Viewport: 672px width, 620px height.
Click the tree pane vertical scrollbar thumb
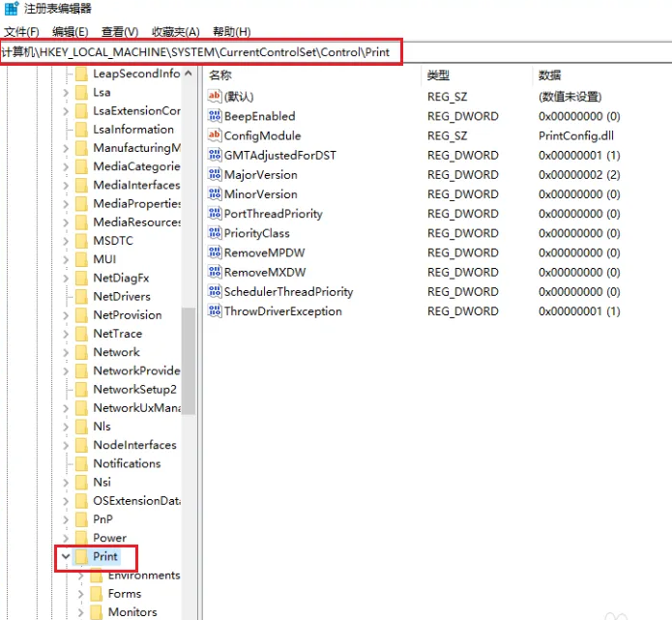point(189,361)
